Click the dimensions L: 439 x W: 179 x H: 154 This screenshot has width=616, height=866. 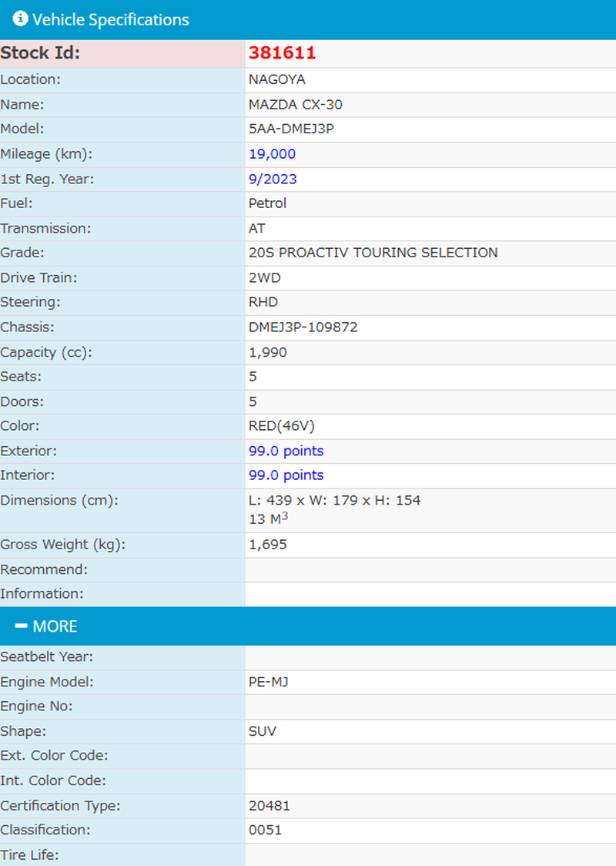pos(334,500)
